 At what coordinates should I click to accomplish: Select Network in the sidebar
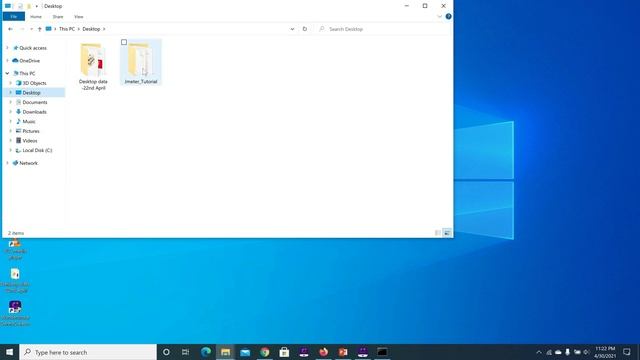28,163
